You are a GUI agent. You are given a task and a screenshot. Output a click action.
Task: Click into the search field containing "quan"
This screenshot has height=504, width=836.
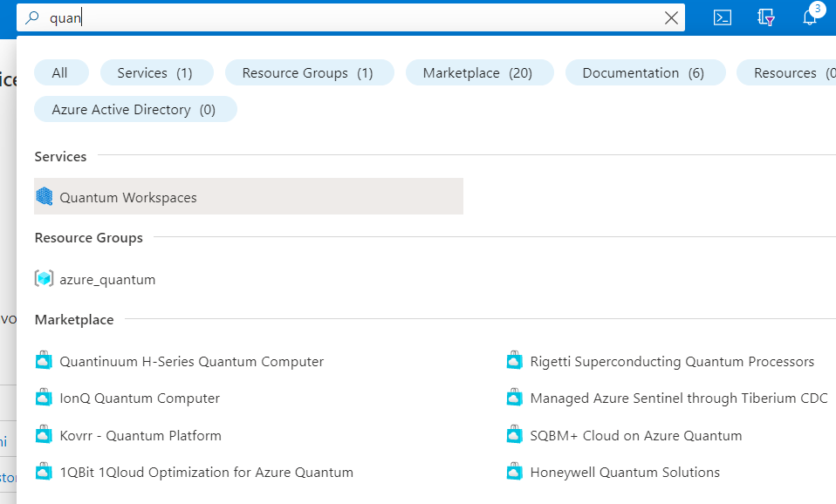pos(349,17)
